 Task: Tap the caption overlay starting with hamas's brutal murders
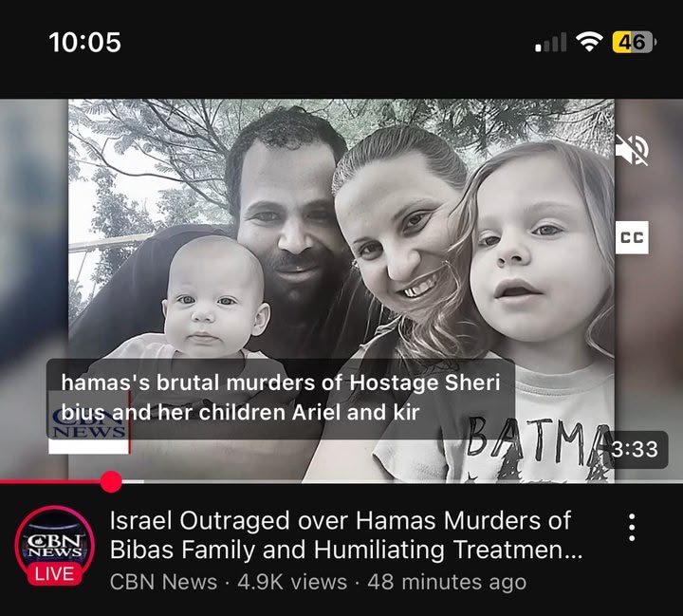(x=281, y=399)
